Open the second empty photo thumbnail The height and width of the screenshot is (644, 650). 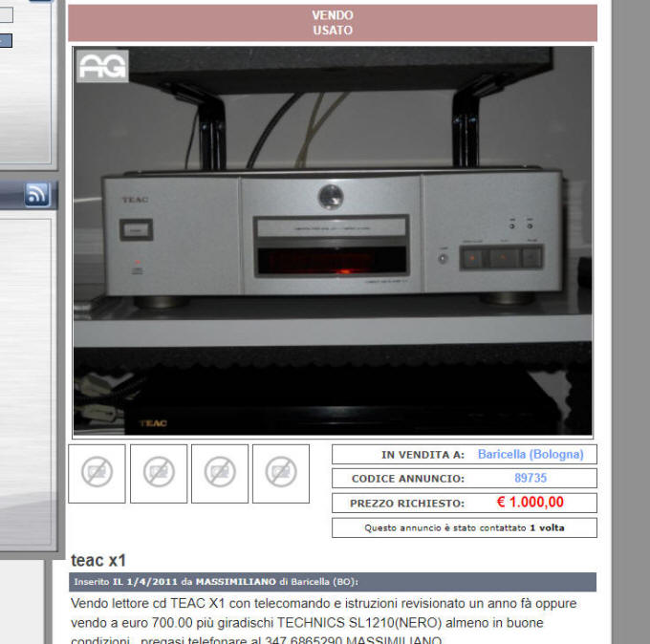pos(159,473)
